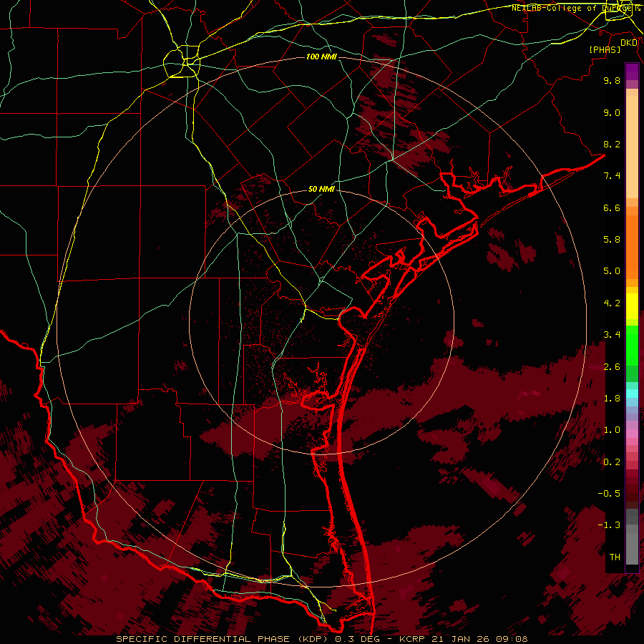Click the 7.4 value on the color scale
This screenshot has height=644, width=644.
pyautogui.click(x=612, y=176)
